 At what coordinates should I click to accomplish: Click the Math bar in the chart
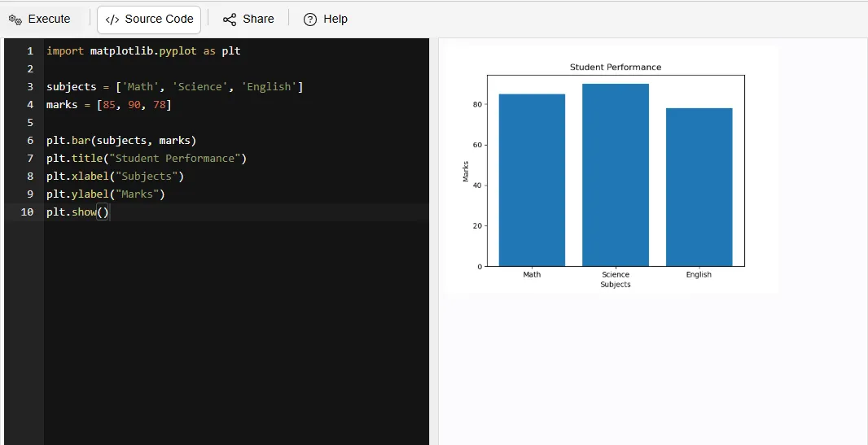(x=532, y=181)
